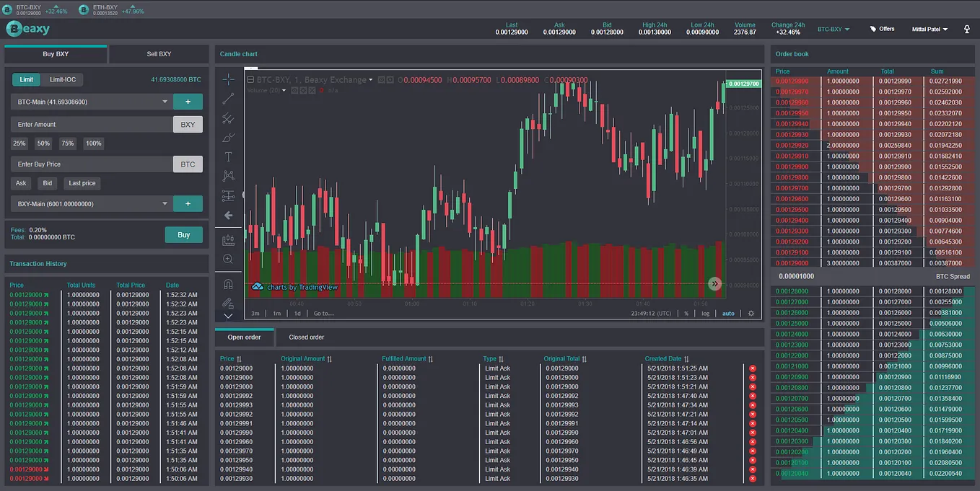980x491 pixels.
Task: Open the Closed order tab
Action: tap(306, 337)
